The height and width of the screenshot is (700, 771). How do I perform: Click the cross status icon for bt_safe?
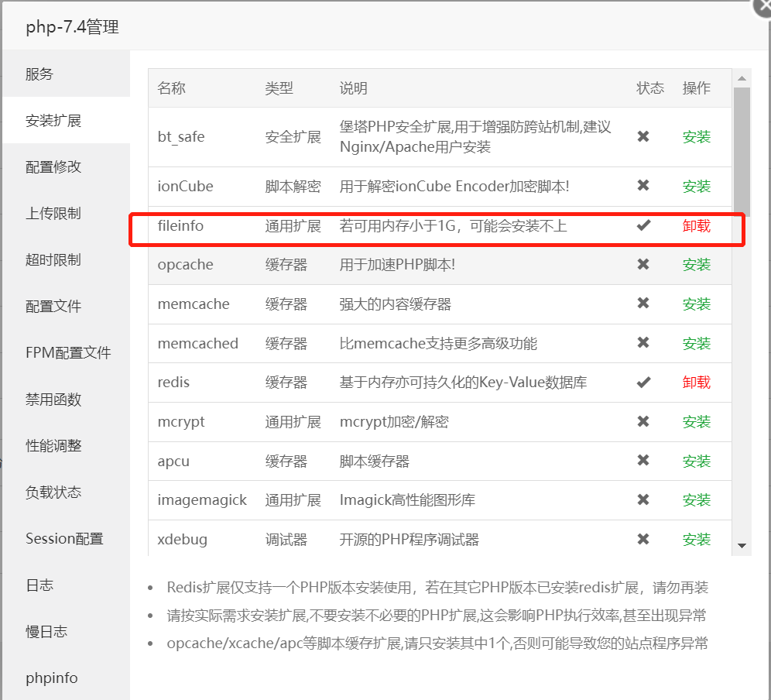(x=642, y=136)
